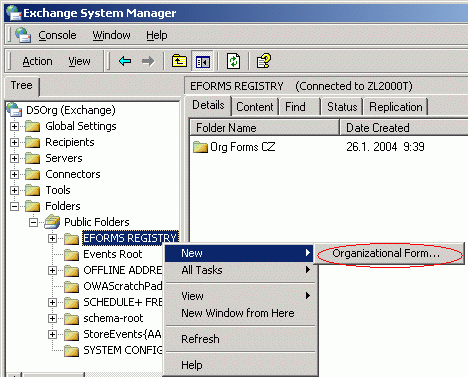Collapse the Folders node

[x=14, y=206]
